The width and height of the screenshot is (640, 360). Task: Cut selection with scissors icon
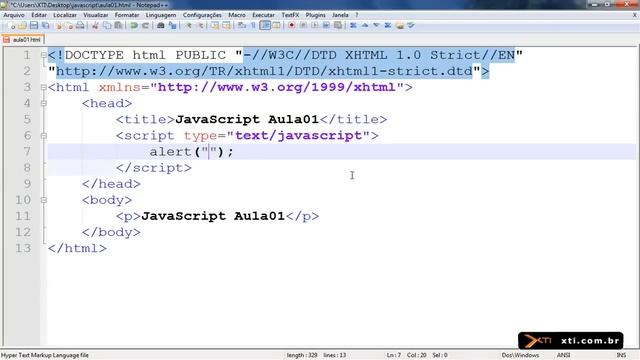pyautogui.click(x=96, y=25)
